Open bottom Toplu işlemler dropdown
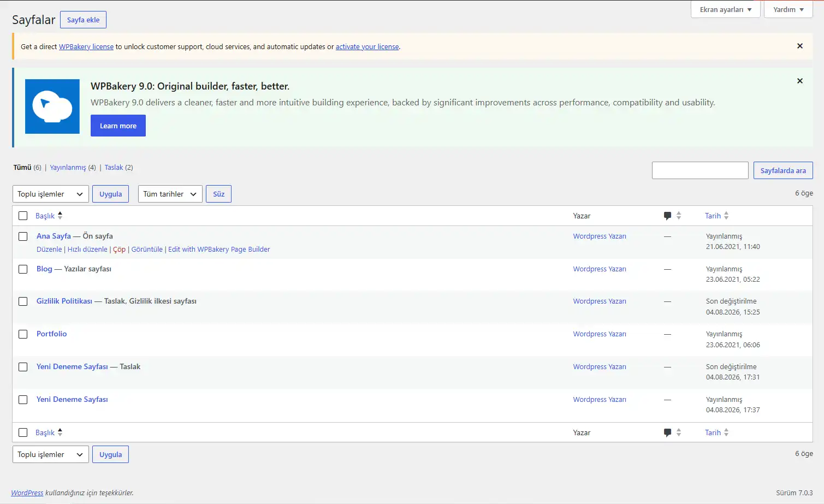Screen dimensions: 824x504 click(50, 454)
